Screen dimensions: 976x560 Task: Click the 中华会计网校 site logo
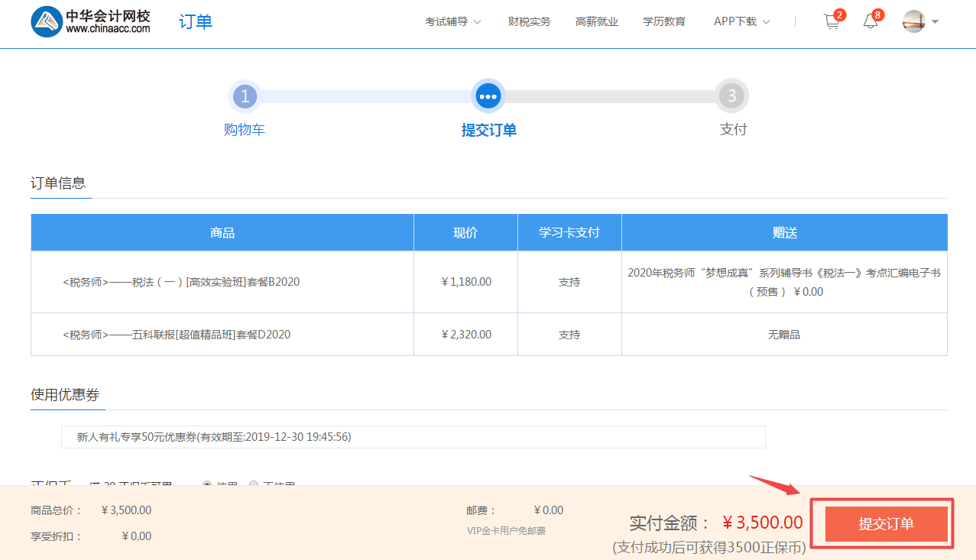pos(91,22)
